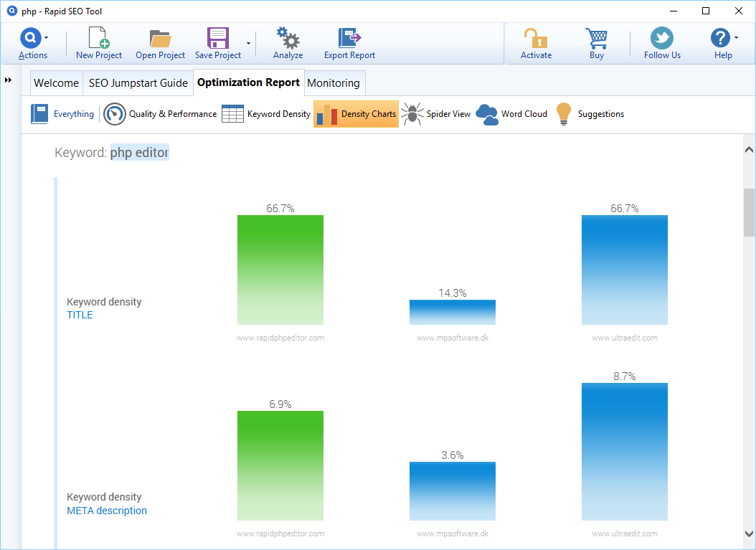Screen dimensions: 756x550
Task: Click the TITLE keyword density link
Action: coord(80,315)
